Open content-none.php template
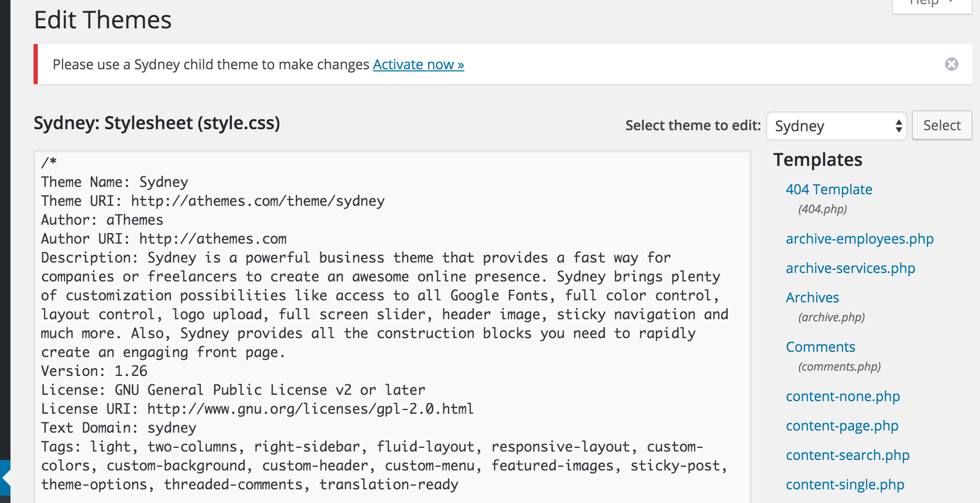The width and height of the screenshot is (980, 503). click(843, 396)
